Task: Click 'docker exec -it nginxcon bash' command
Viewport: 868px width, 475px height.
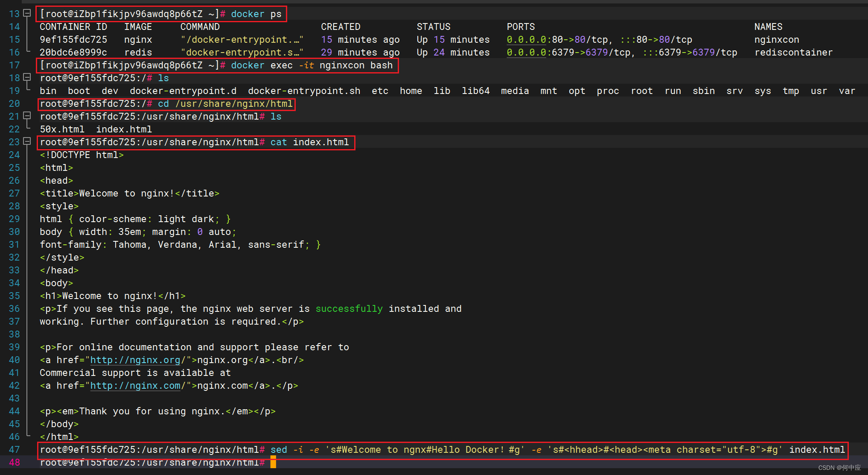Action: 312,65
